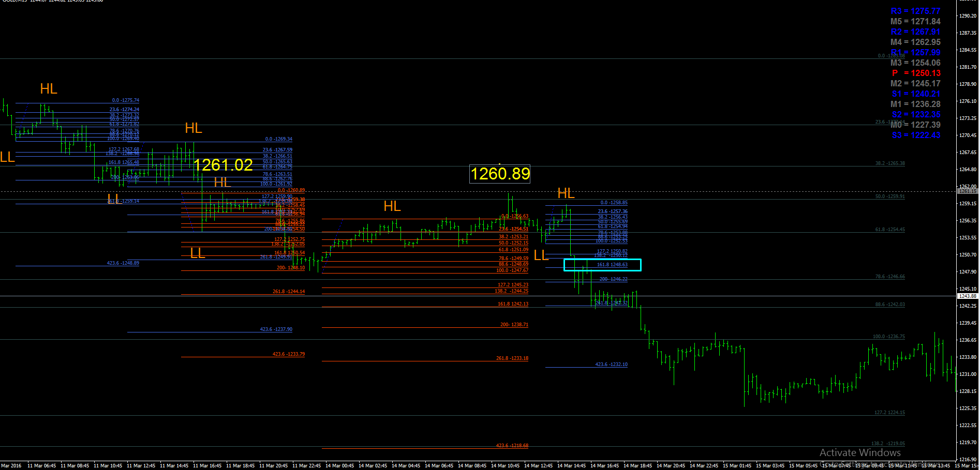Select the 0.0 -1269.34 Fibonacci label
The width and height of the screenshot is (980, 470).
[x=279, y=139]
